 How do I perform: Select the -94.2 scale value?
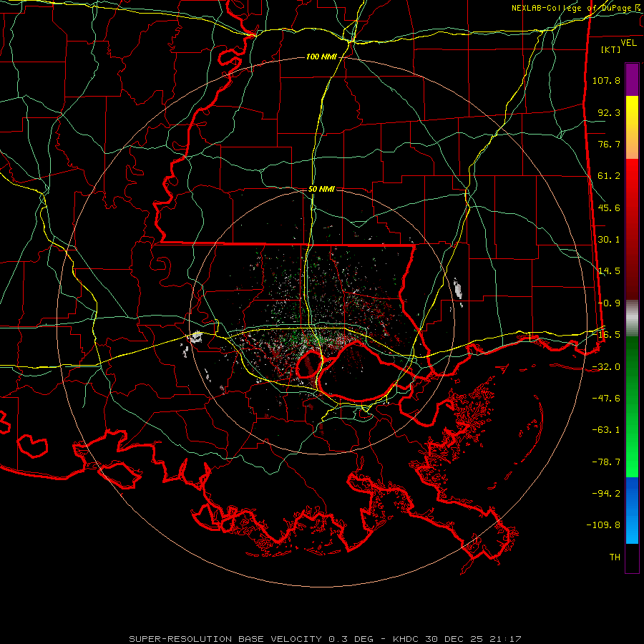606,494
